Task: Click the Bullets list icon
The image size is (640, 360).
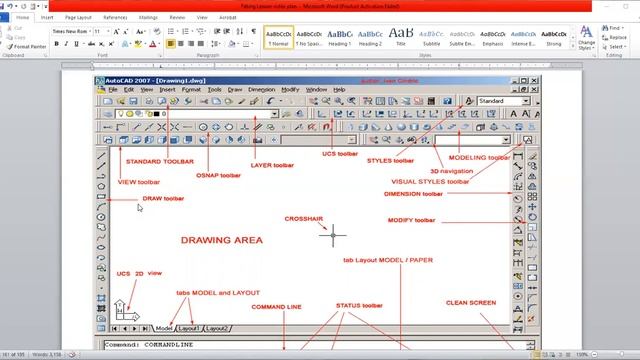Action: [x=171, y=31]
